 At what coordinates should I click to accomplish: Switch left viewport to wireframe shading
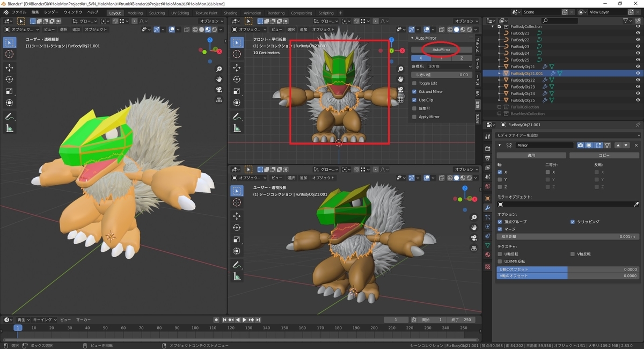tap(196, 30)
